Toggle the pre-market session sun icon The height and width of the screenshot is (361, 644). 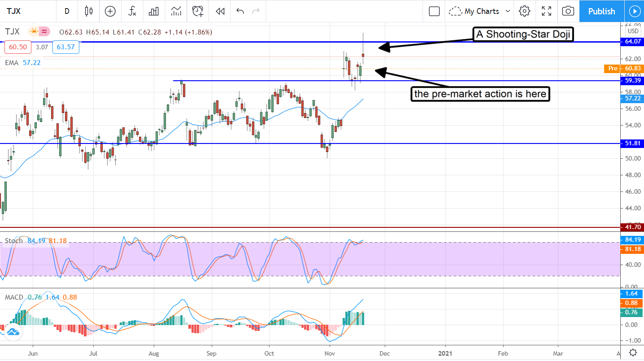tap(34, 31)
